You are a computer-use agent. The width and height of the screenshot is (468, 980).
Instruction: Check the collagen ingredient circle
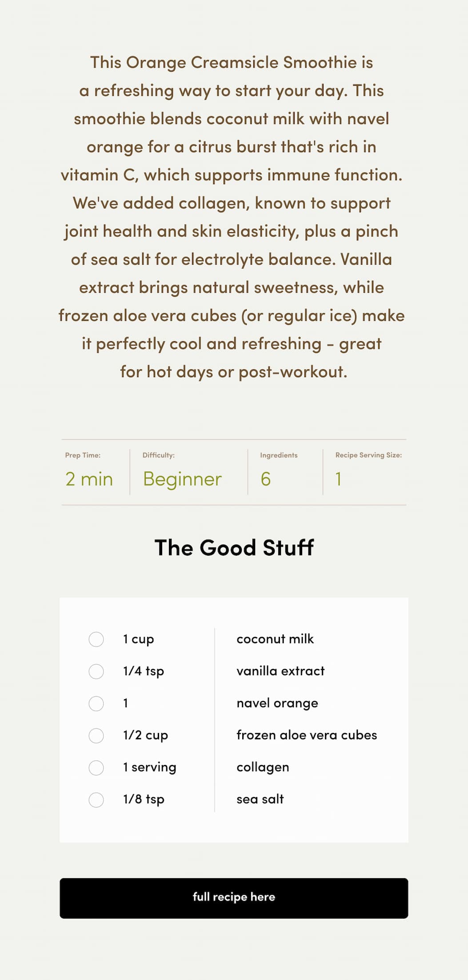pyautogui.click(x=96, y=767)
